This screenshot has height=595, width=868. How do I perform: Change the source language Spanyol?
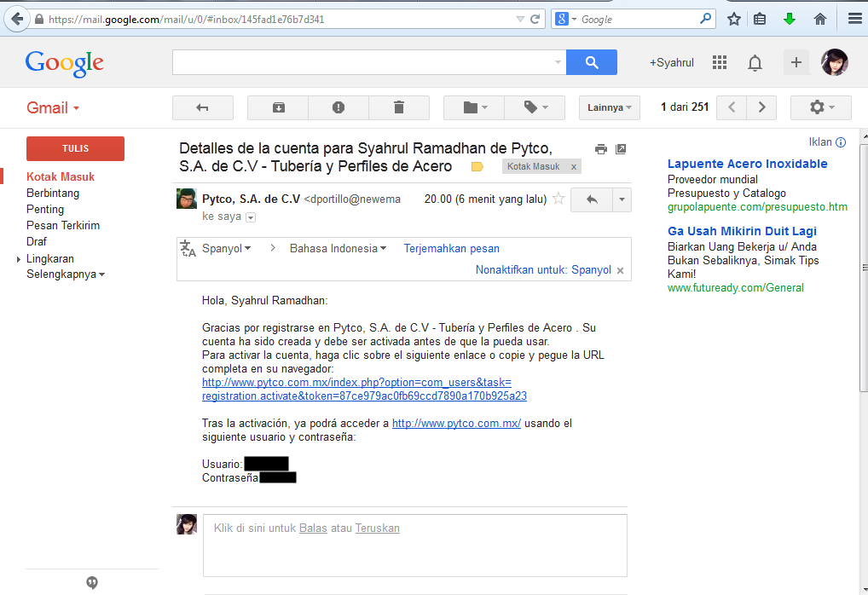tap(227, 249)
